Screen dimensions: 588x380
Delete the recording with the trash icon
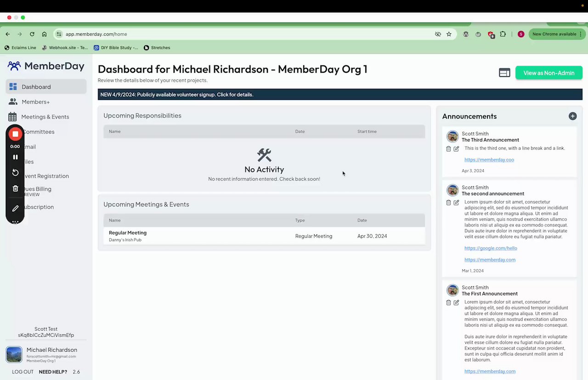15,188
